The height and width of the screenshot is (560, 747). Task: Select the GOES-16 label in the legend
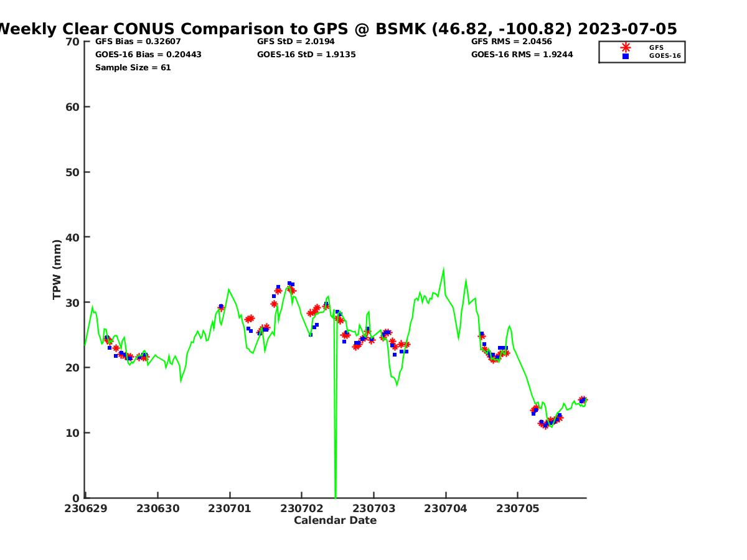point(665,56)
